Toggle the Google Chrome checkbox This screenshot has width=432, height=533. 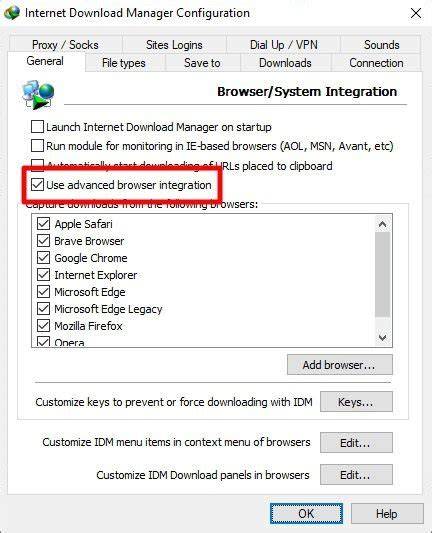(43, 258)
